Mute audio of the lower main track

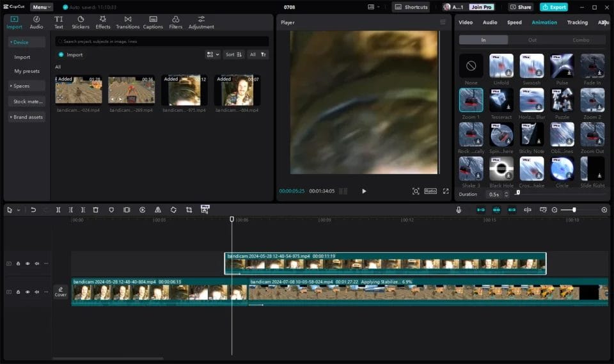(x=36, y=292)
